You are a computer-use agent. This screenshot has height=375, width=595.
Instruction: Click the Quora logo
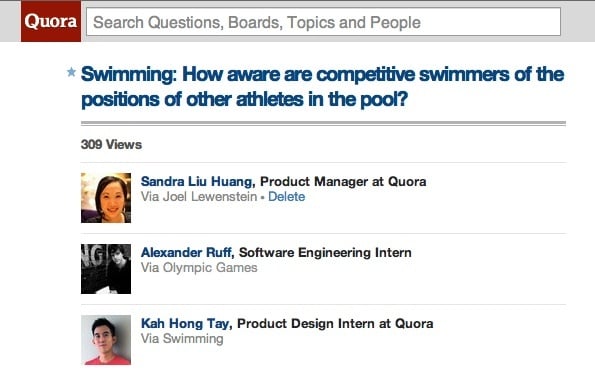point(51,21)
